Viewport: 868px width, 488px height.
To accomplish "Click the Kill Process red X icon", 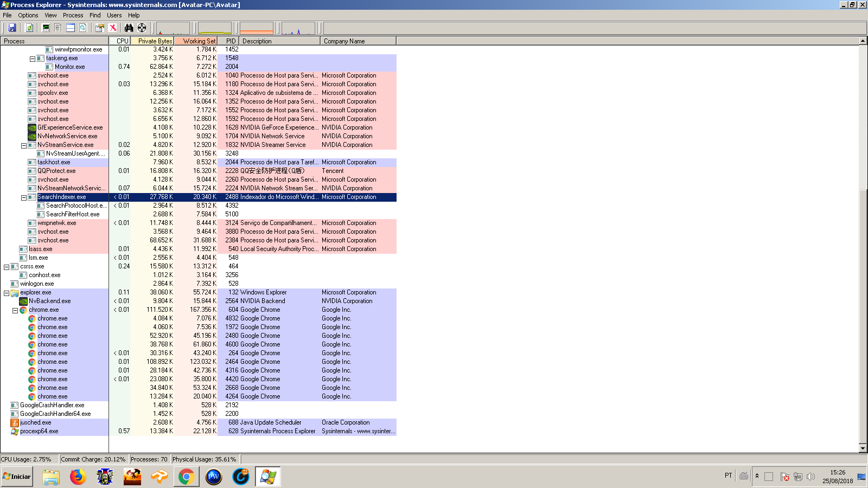I will coord(113,28).
